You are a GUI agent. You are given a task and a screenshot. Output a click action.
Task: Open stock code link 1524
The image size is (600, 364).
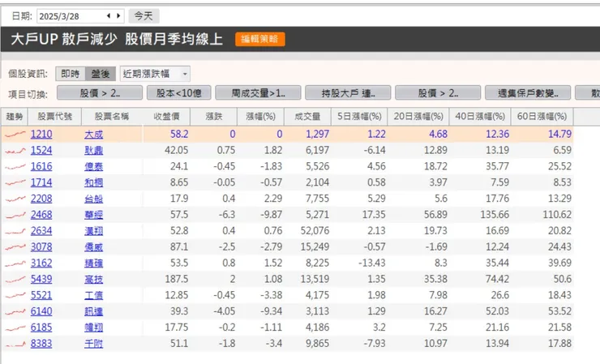click(41, 151)
